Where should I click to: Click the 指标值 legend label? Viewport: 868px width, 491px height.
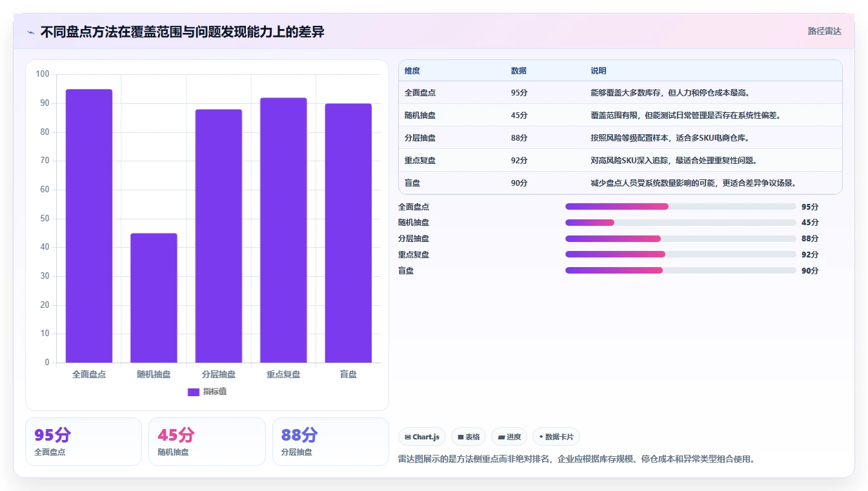pyautogui.click(x=215, y=392)
